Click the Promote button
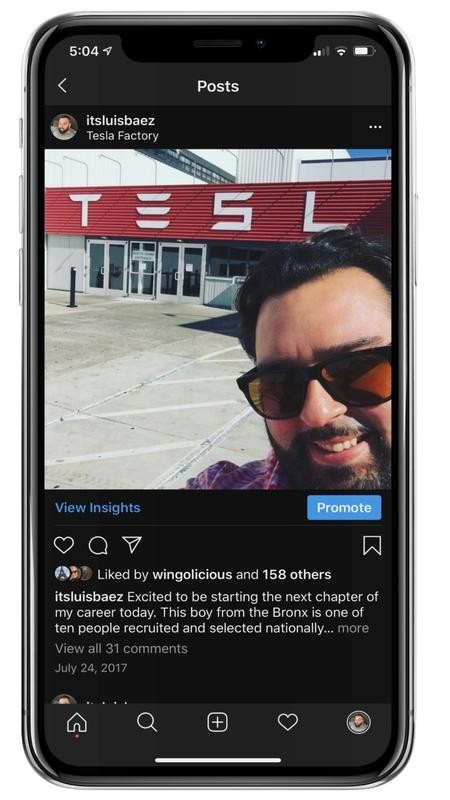Image resolution: width=450 pixels, height=800 pixels. [x=344, y=508]
